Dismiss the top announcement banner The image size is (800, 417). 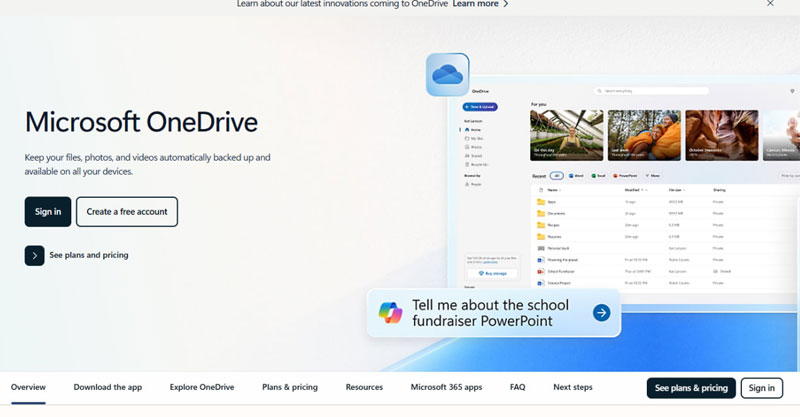pyautogui.click(x=770, y=4)
